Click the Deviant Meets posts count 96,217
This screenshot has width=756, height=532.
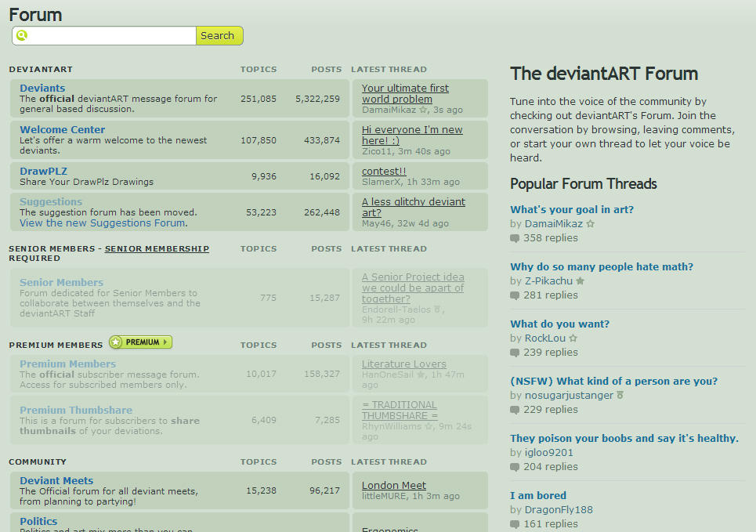click(324, 490)
